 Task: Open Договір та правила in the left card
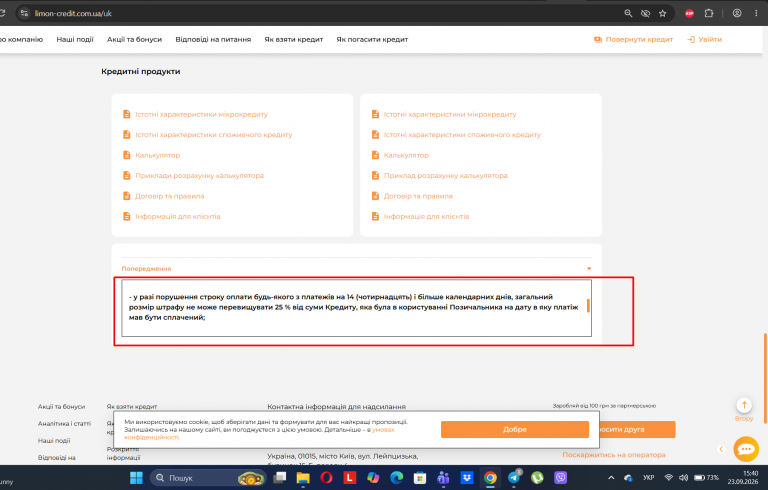click(169, 196)
